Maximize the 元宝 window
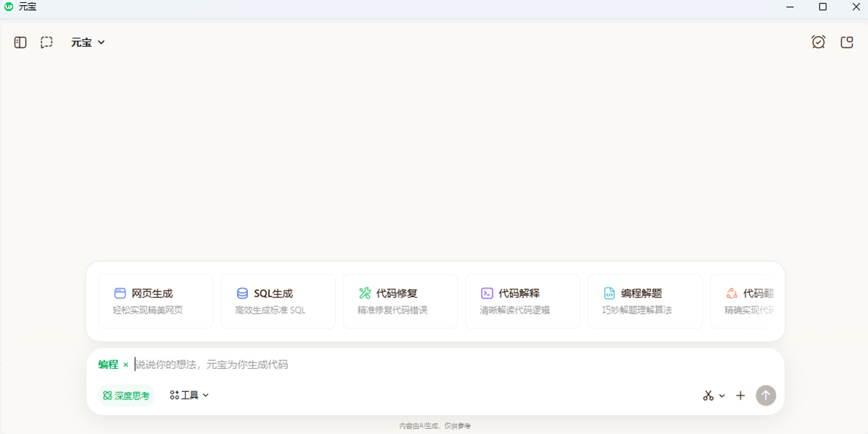Screen dimensions: 868x434 coord(822,7)
